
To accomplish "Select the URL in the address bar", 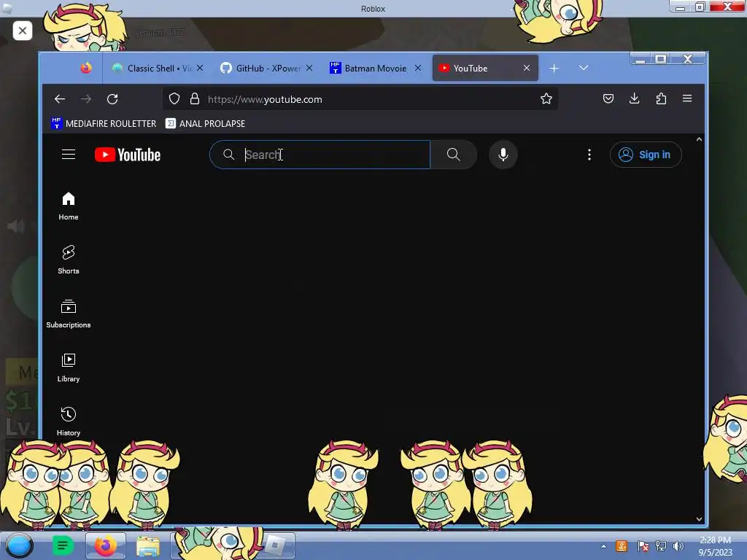I will click(x=265, y=99).
